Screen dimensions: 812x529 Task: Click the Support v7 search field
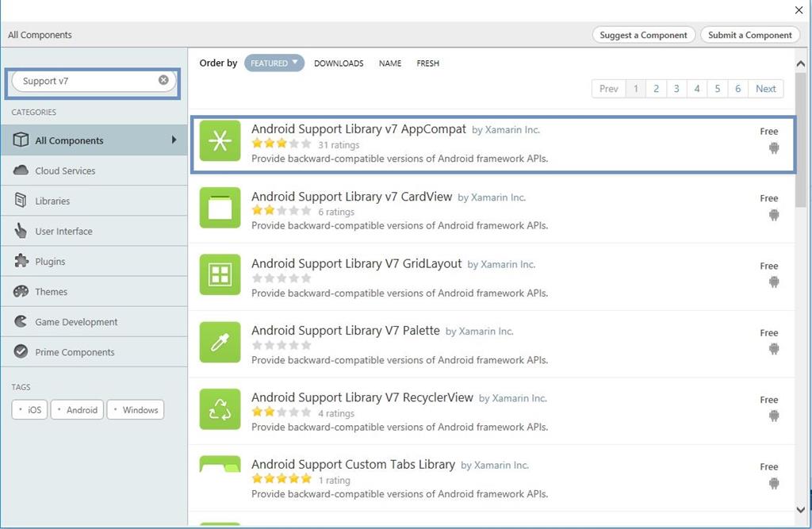point(94,81)
